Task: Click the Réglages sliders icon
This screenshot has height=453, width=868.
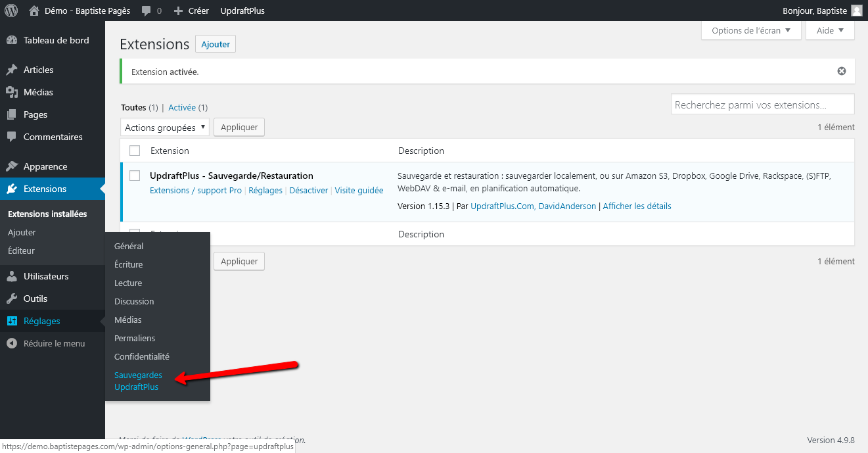Action: click(12, 321)
